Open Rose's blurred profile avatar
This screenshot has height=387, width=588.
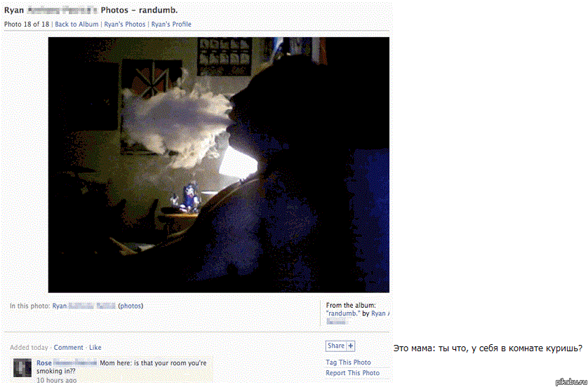point(22,367)
